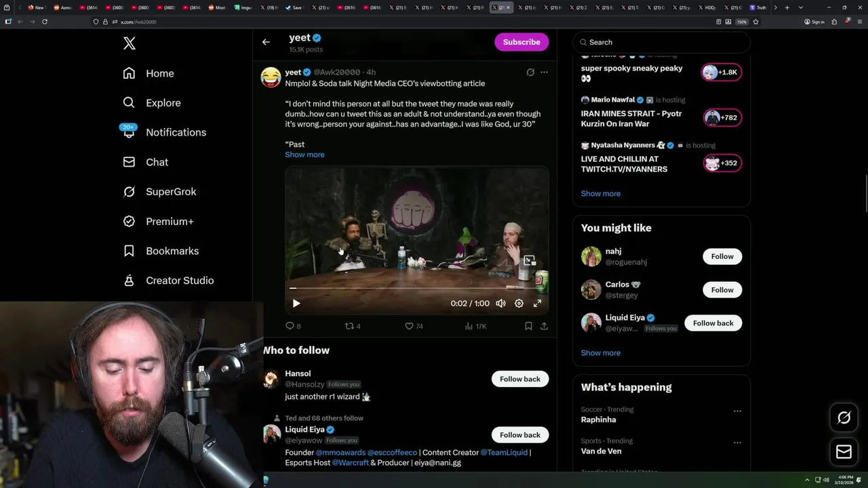
Task: Open the floating Grok button
Action: [844, 418]
